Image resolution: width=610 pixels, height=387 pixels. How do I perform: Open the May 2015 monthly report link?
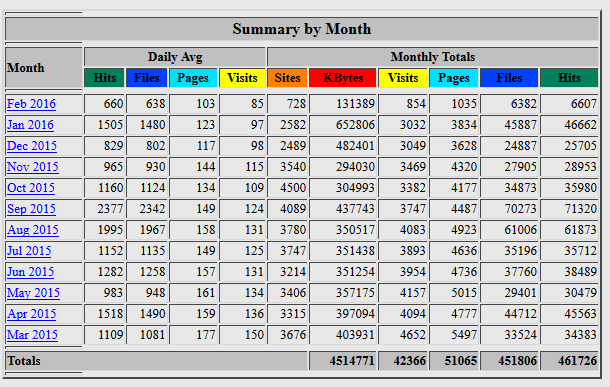[33, 293]
